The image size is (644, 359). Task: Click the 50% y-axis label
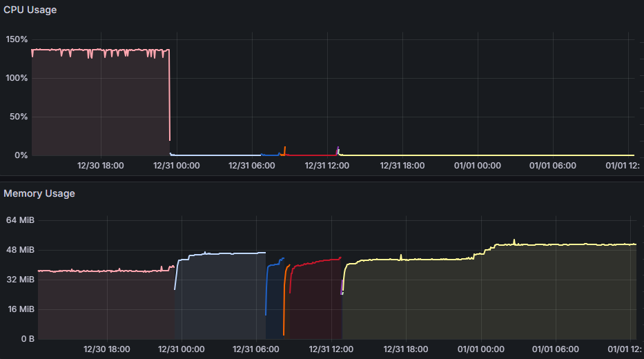point(19,117)
